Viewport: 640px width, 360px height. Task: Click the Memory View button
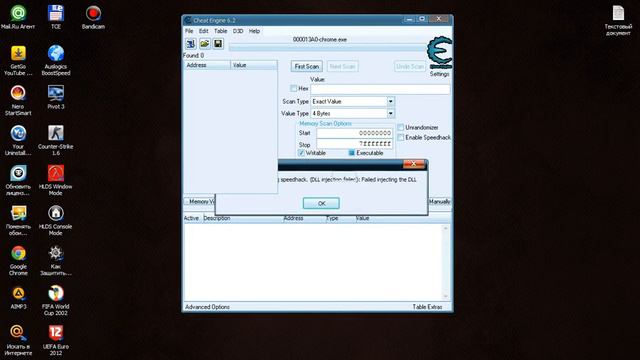coord(200,202)
